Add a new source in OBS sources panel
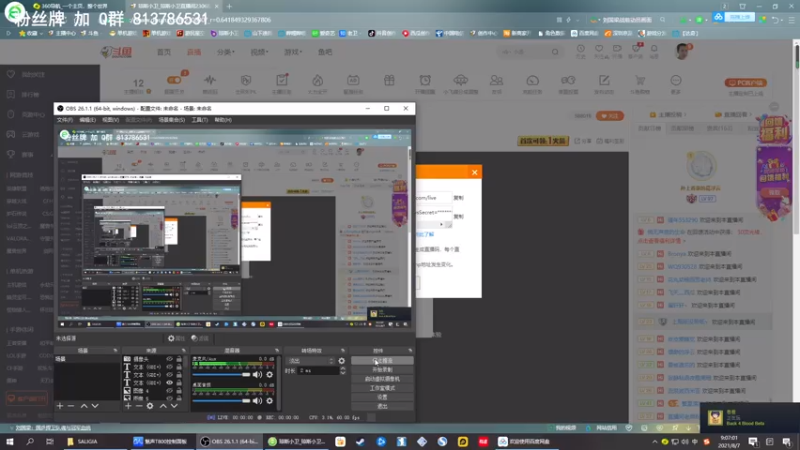This screenshot has height=450, width=800. (128, 406)
